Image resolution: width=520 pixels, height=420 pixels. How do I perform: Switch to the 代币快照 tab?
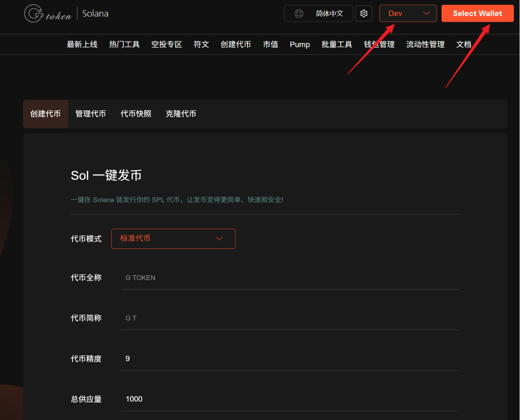click(136, 114)
